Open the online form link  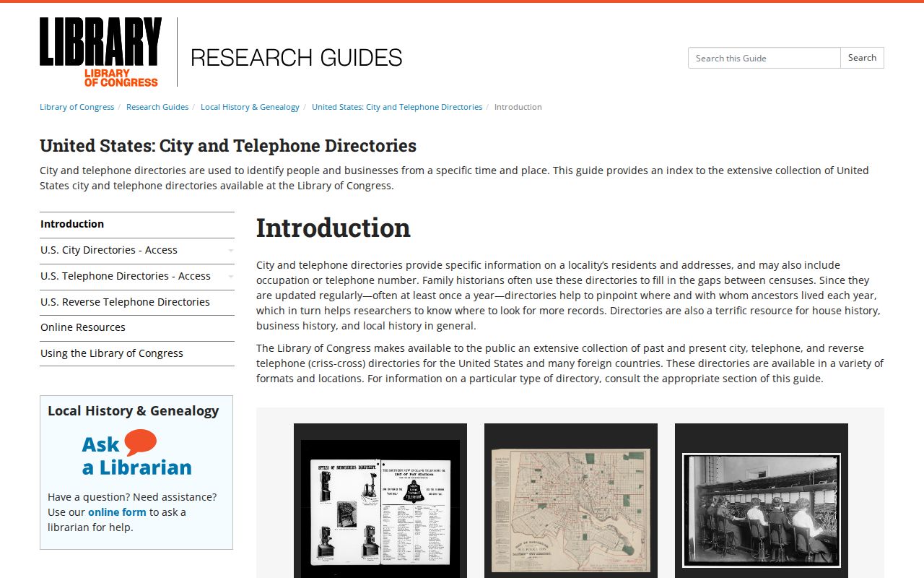coord(117,512)
